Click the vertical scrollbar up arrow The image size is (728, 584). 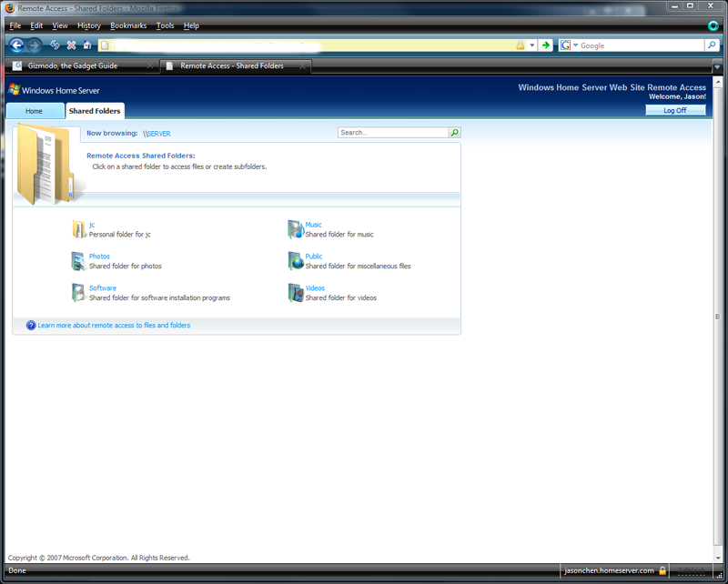718,83
